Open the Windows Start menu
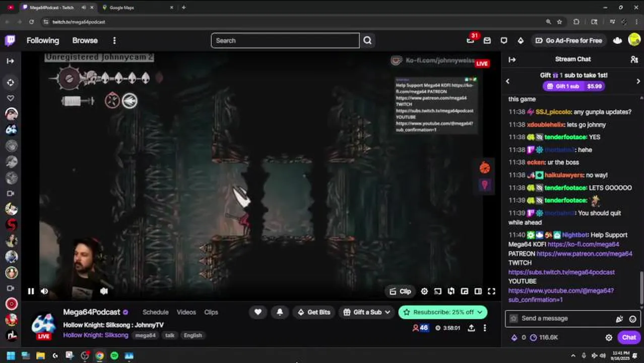 (x=11, y=355)
